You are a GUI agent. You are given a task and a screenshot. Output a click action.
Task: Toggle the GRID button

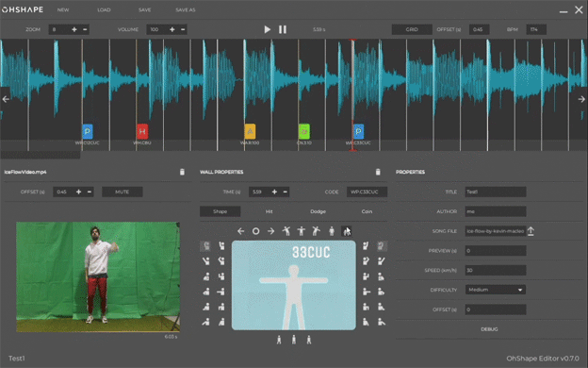pos(412,29)
